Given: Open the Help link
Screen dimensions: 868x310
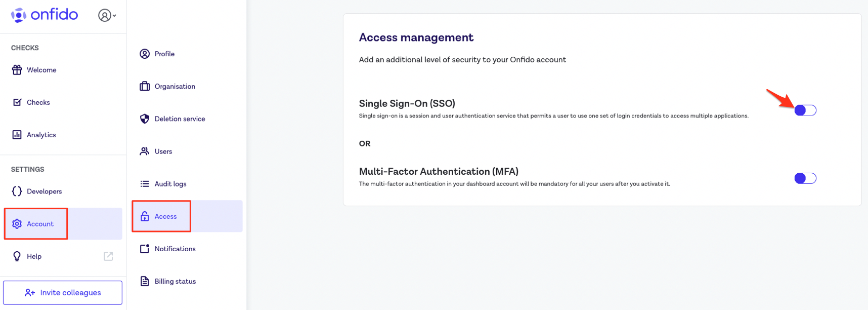Looking at the screenshot, I should click(x=63, y=256).
